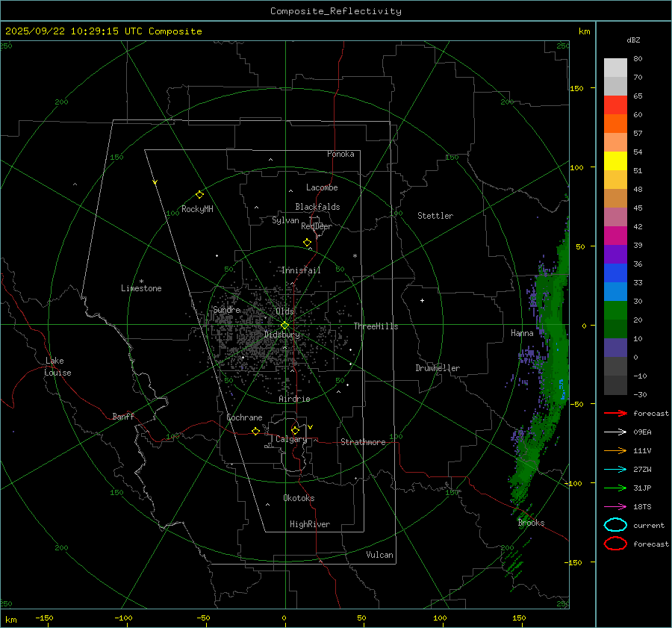This screenshot has height=628, width=672.
Task: Click the yellow radar site marker at map center
Action: pyautogui.click(x=284, y=325)
